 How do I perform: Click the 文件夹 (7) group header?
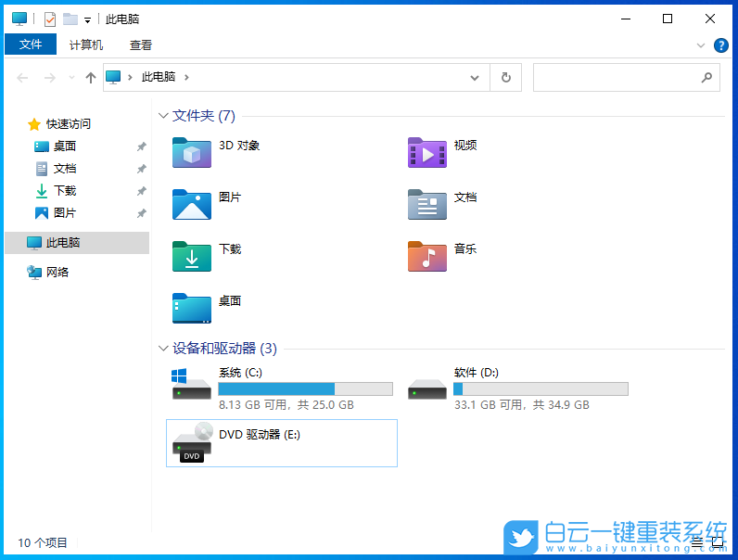tap(204, 115)
